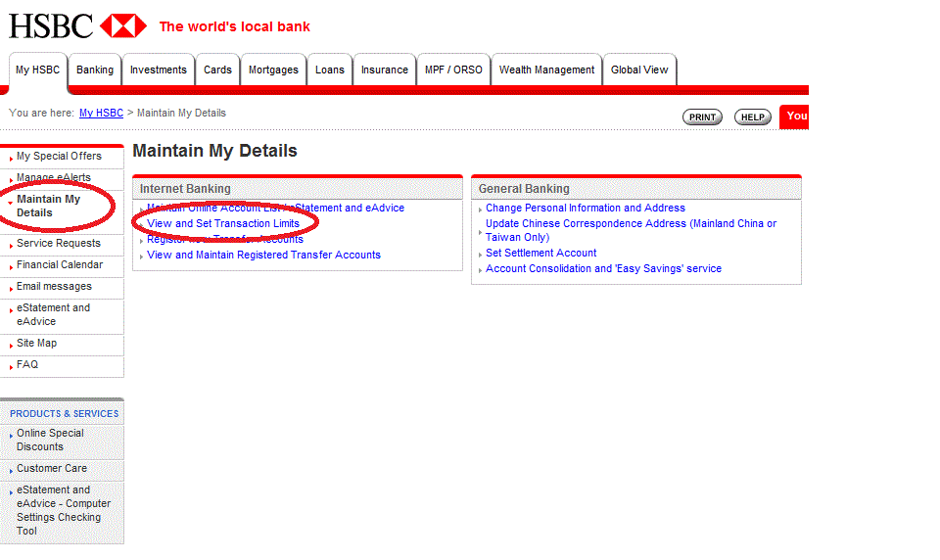The image size is (940, 560).
Task: Open Maintain Online Account List link
Action: [x=275, y=209]
